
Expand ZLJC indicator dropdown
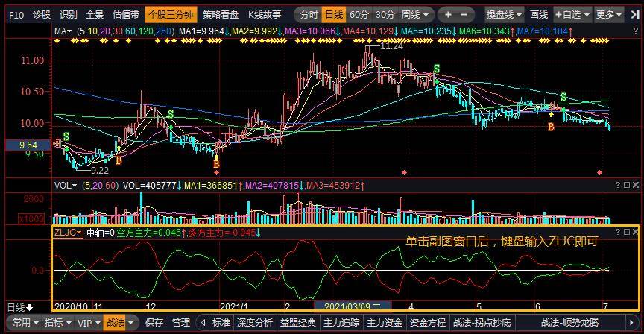[x=68, y=232]
